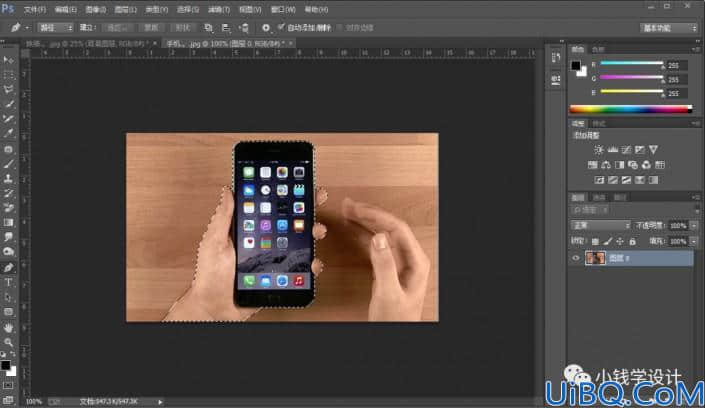Toggle 自动添加/删除 checkbox
Screen dimensions: 705x408
click(281, 27)
